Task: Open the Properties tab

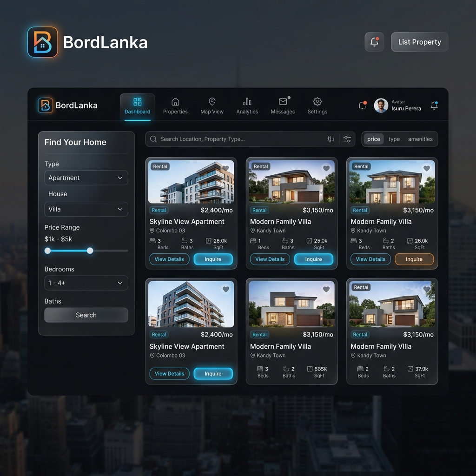Action: coord(175,106)
